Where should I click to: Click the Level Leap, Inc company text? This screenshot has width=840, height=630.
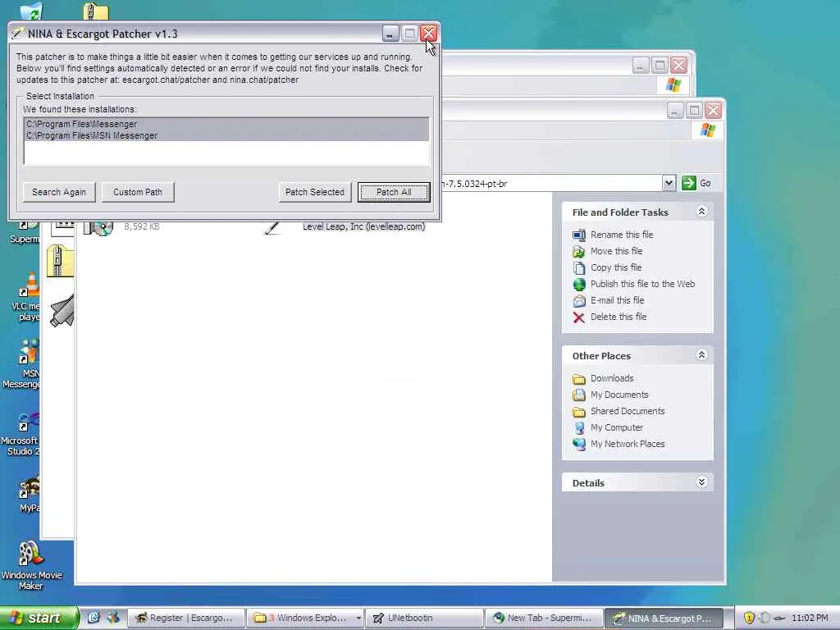click(363, 226)
